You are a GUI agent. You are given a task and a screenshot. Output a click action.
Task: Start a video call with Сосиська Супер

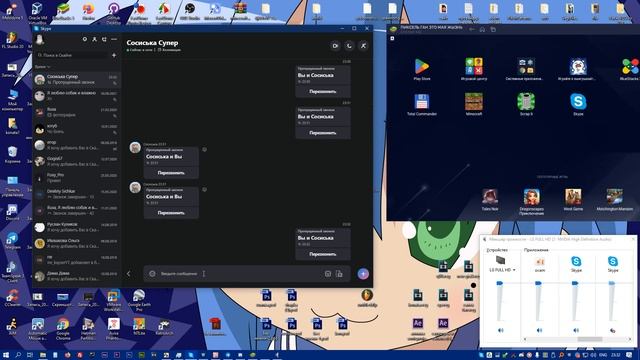pyautogui.click(x=335, y=46)
